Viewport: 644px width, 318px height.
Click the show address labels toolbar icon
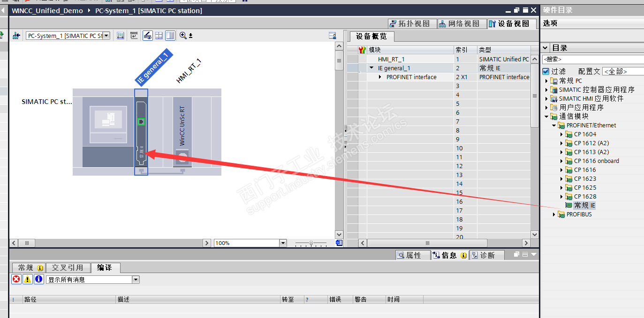tap(120, 36)
